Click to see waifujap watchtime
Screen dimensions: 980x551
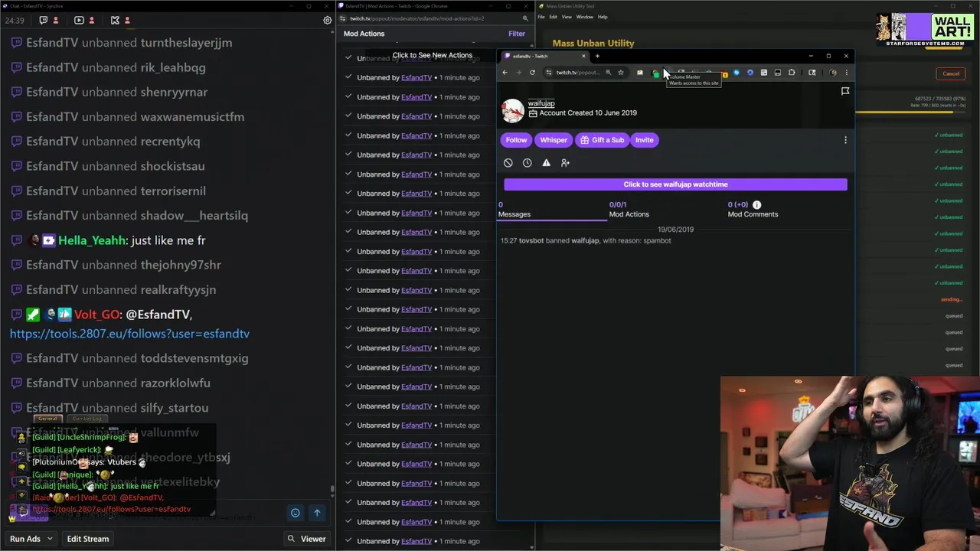click(675, 184)
